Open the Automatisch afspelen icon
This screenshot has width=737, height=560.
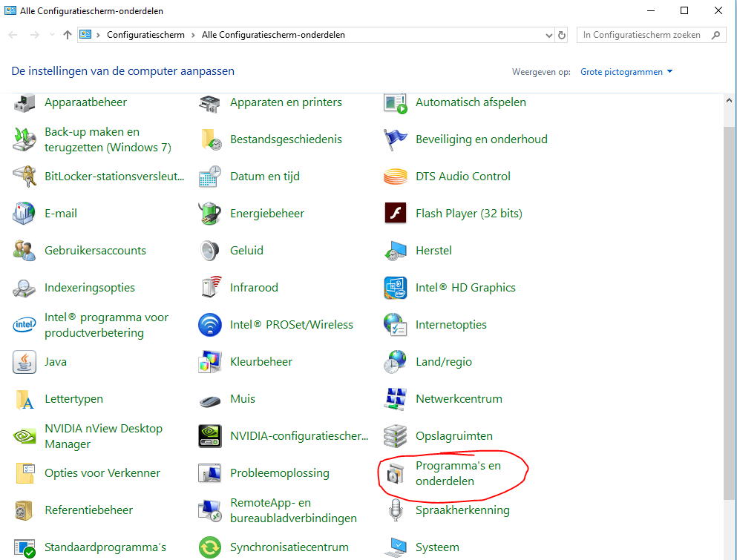point(396,103)
